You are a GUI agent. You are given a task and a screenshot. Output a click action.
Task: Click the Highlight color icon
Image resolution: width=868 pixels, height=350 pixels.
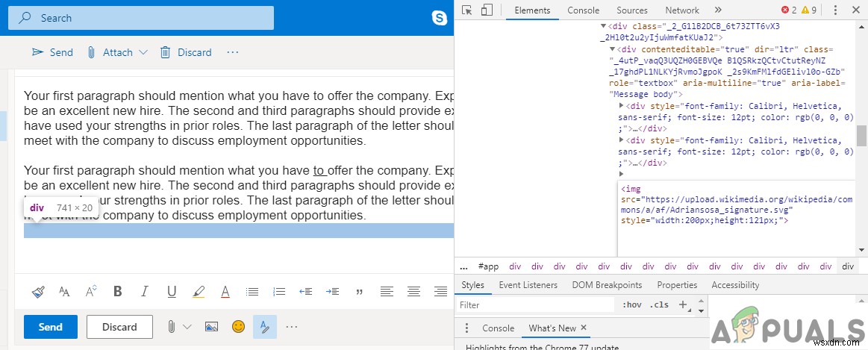click(199, 291)
